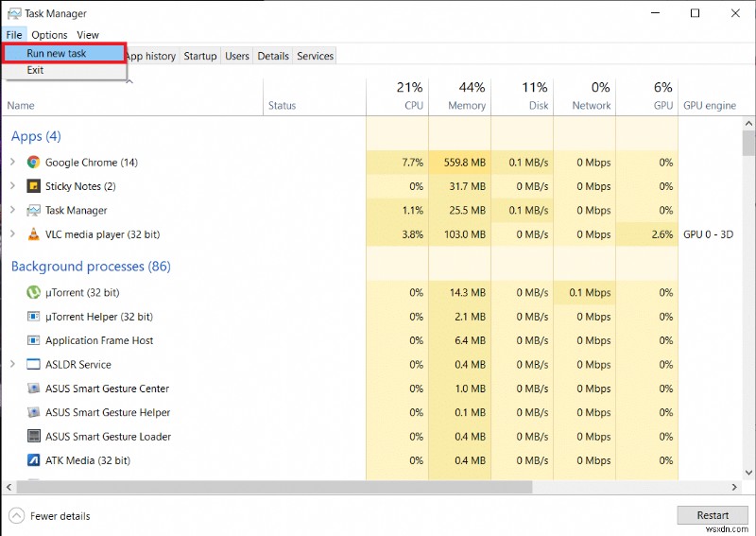This screenshot has width=756, height=536.
Task: Switch to the Users tab
Action: [x=237, y=56]
